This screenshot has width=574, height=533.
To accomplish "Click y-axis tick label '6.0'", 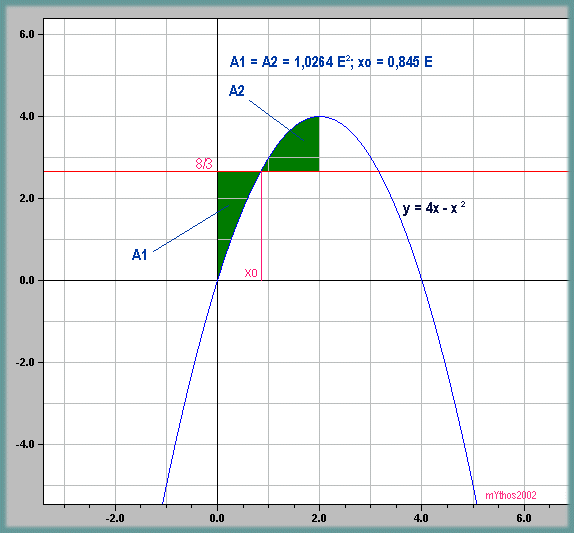I will pyautogui.click(x=26, y=34).
